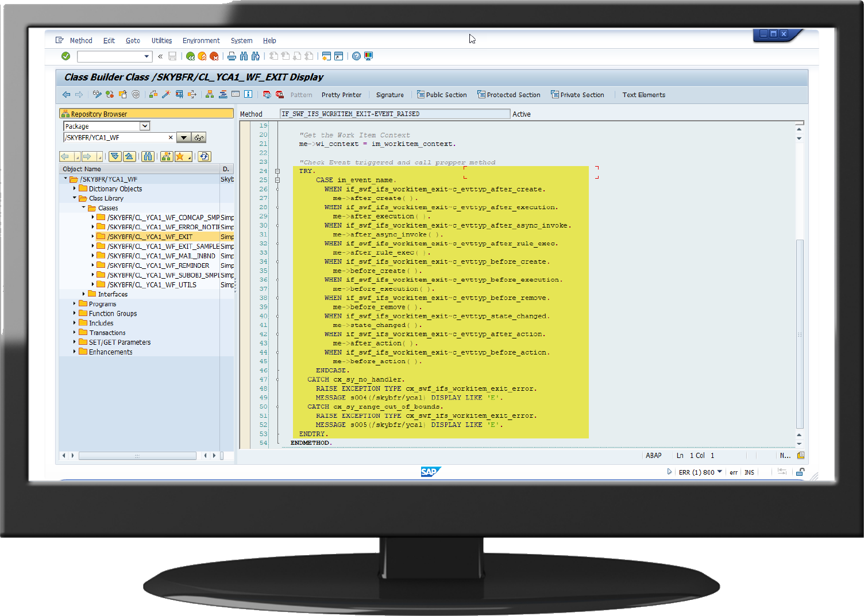Open the Environment menu
This screenshot has width=864, height=616.
201,41
